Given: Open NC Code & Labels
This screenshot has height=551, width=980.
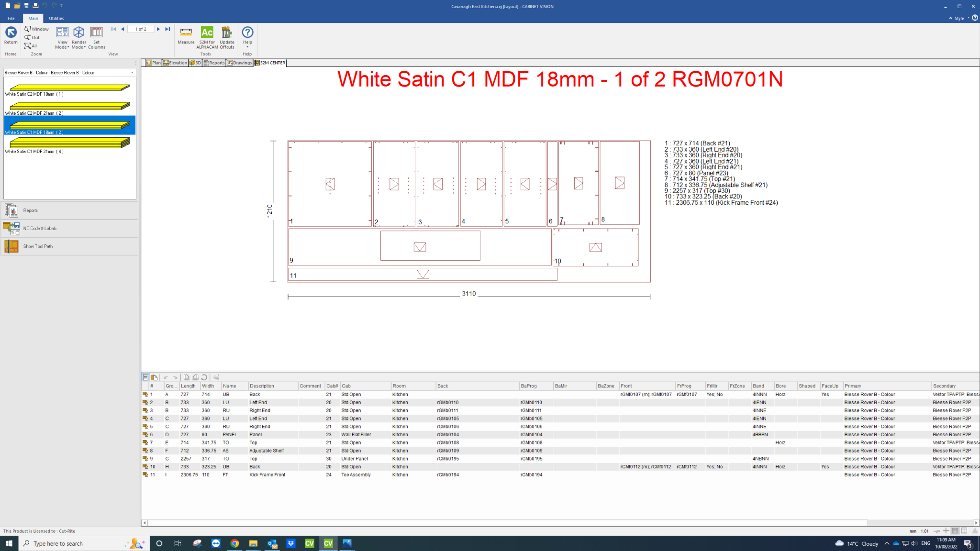Looking at the screenshot, I should point(40,228).
